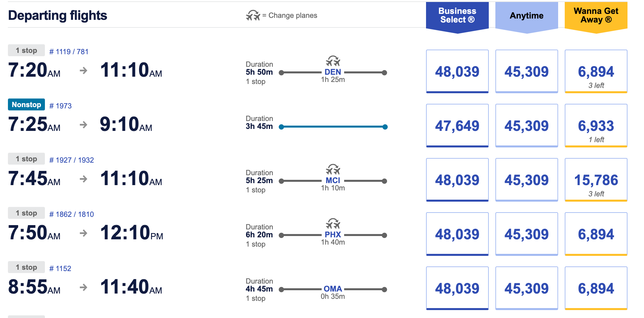Image resolution: width=644 pixels, height=318 pixels.
Task: Click the OMA stop airport code
Action: (x=333, y=289)
